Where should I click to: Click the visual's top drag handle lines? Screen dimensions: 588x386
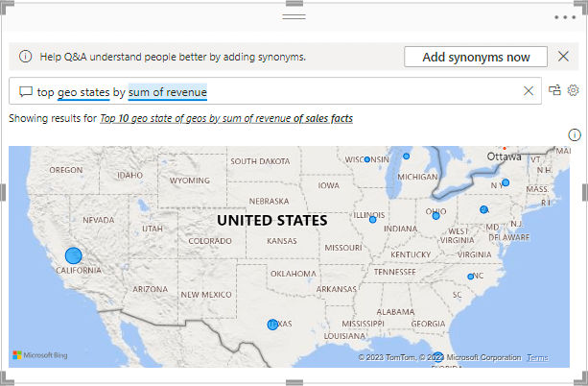pos(294,17)
